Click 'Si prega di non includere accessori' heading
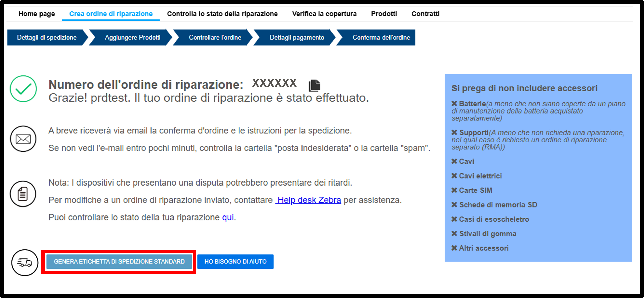 click(x=524, y=88)
